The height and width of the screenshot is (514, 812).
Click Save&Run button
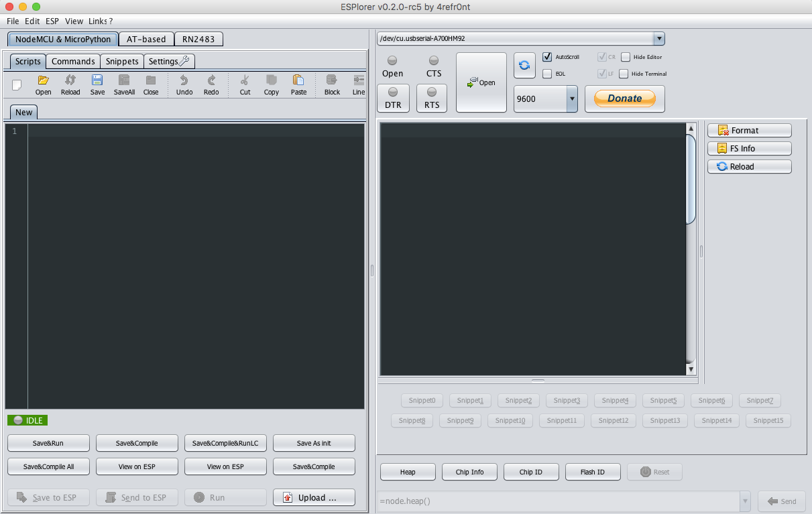(x=48, y=443)
